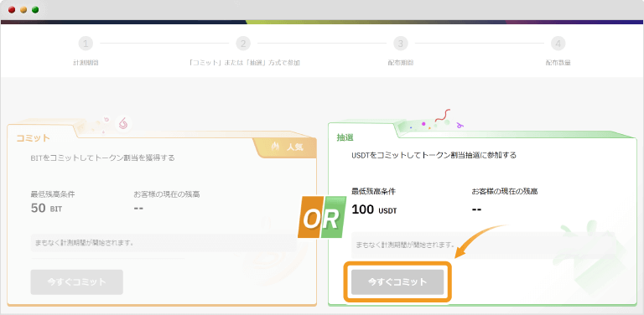Click お客様の現在の残高 label in コミット card

pos(167,194)
